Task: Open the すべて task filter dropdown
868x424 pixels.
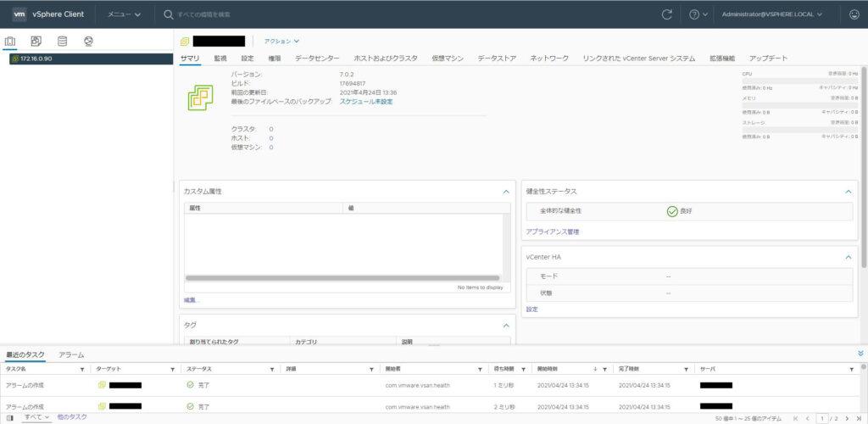Action: point(36,417)
